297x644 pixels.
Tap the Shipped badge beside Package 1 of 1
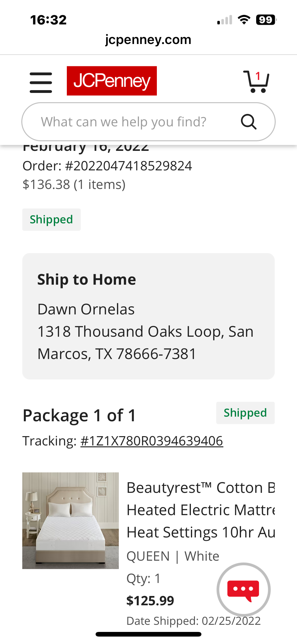tap(245, 413)
